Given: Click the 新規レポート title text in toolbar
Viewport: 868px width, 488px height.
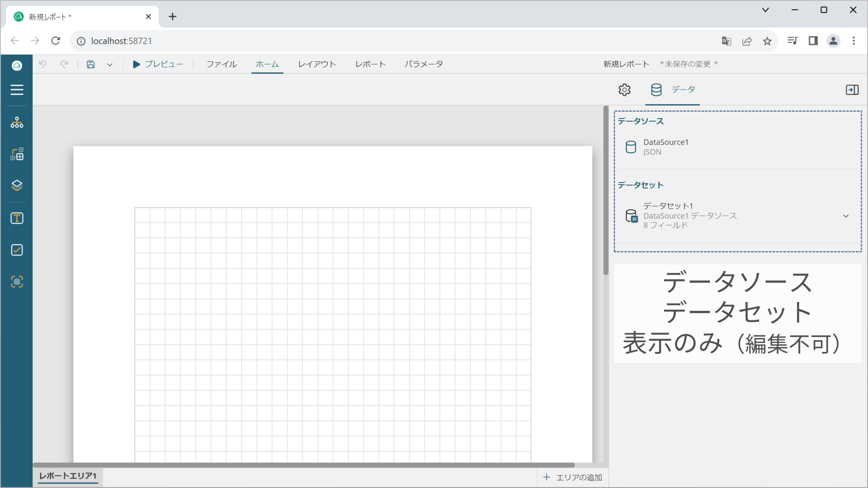Looking at the screenshot, I should click(x=626, y=64).
